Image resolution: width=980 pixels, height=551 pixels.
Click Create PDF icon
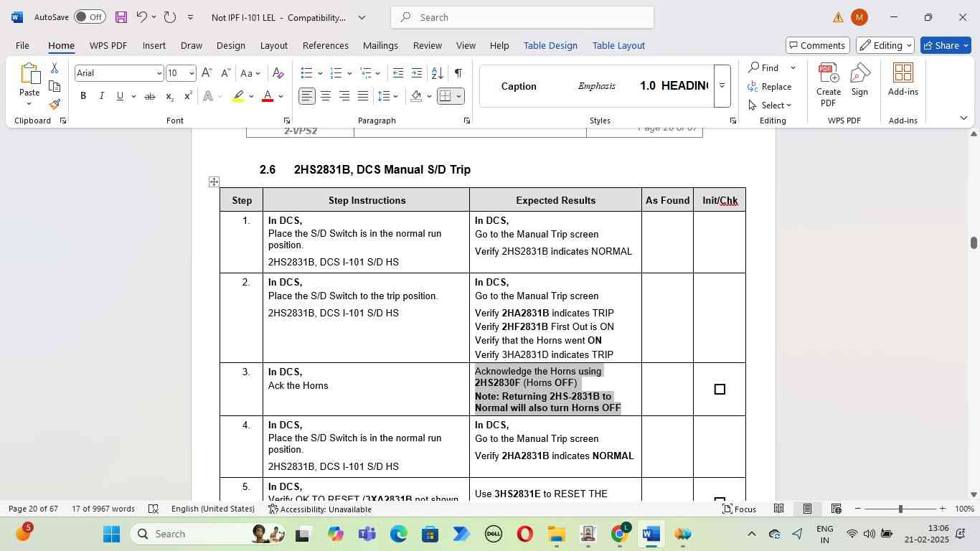(x=829, y=85)
